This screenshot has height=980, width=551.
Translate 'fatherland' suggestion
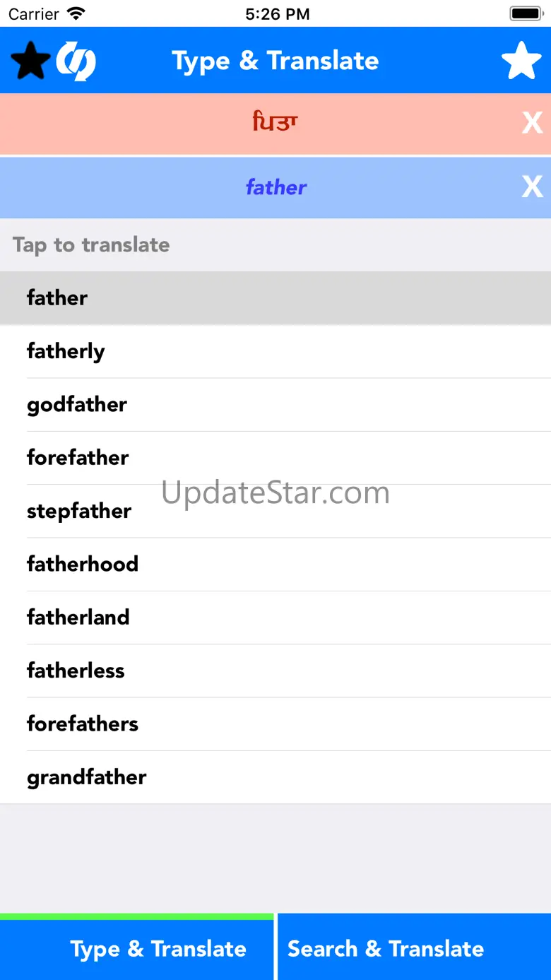275,618
